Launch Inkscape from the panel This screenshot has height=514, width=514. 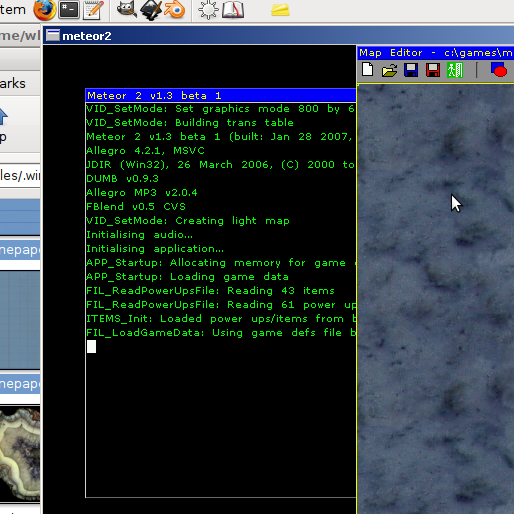[151, 10]
